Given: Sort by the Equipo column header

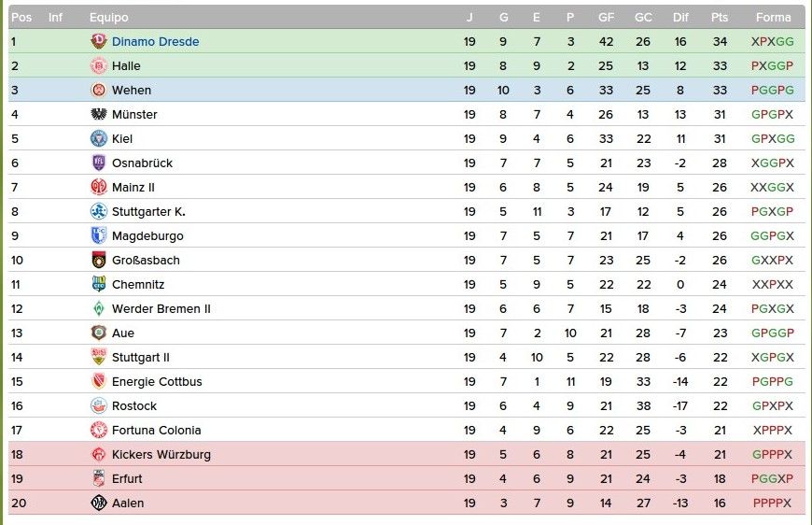Looking at the screenshot, I should click(x=109, y=18).
